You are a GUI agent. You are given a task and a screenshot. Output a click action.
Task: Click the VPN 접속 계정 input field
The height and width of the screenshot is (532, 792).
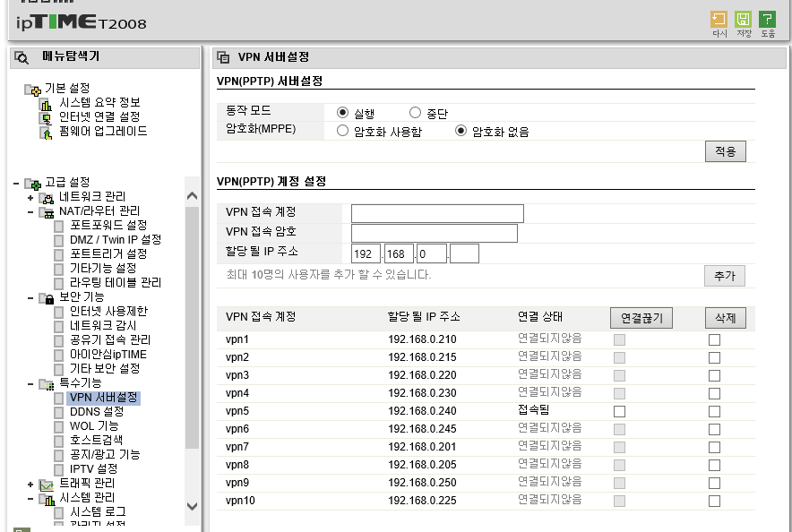point(437,213)
